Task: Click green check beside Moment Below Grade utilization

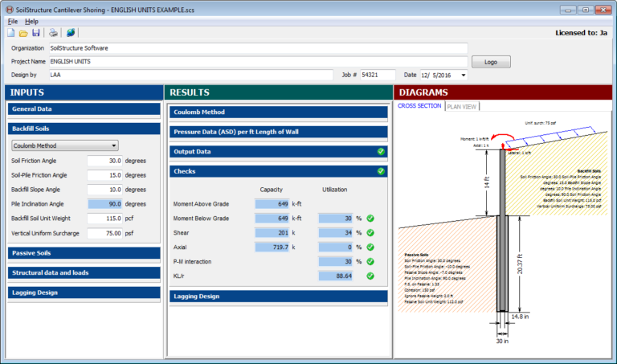Action: 370,219
